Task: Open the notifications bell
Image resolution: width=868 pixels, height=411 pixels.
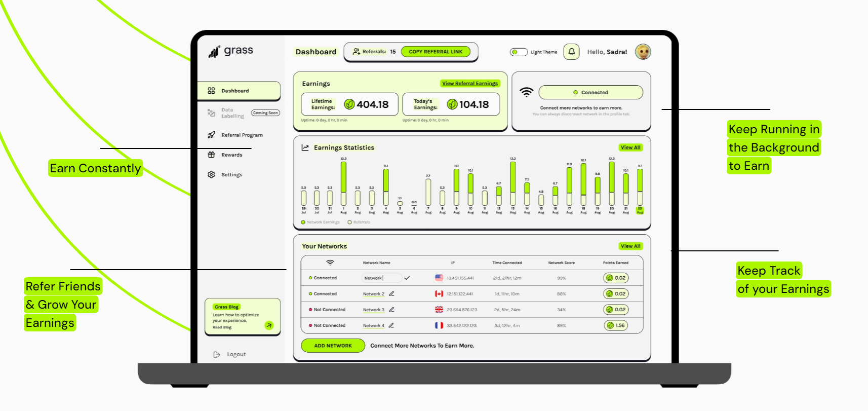Action: point(572,52)
